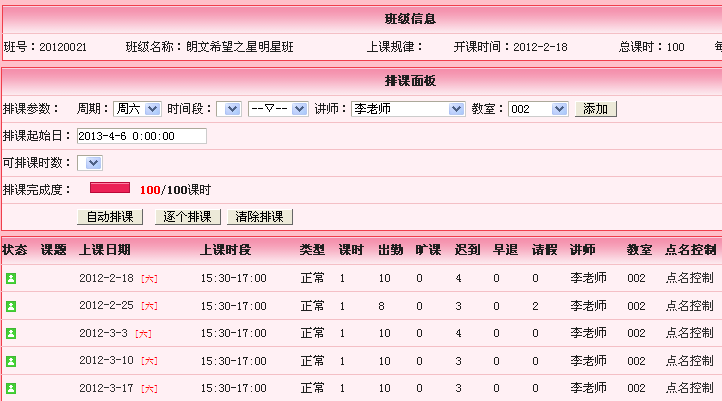Click the 出勤 value 8 in 2012-2-25 row
722x401 pixels.
[381, 306]
